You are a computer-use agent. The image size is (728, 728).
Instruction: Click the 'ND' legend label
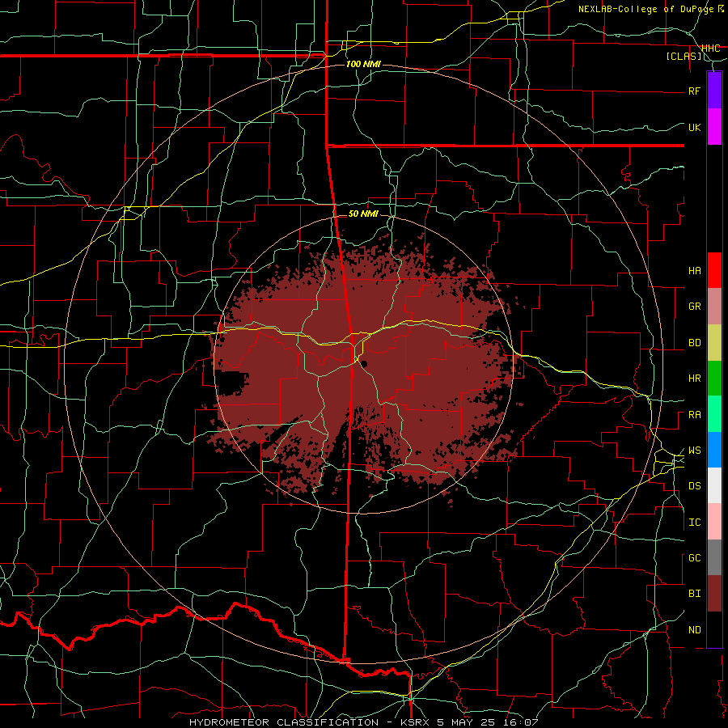694,630
